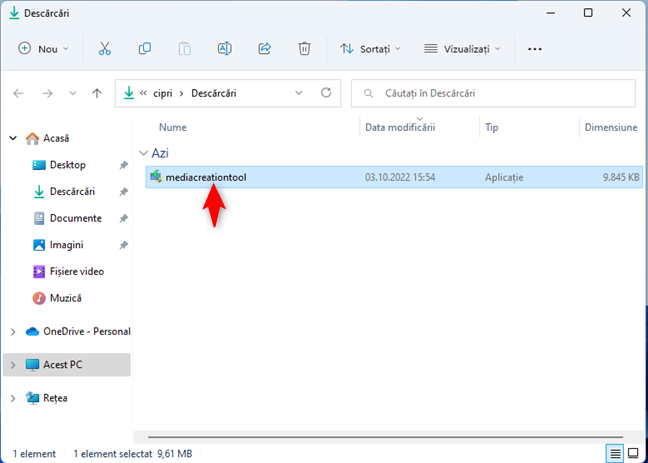648x463 pixels.
Task: Open Documente in the sidebar
Action: click(75, 218)
